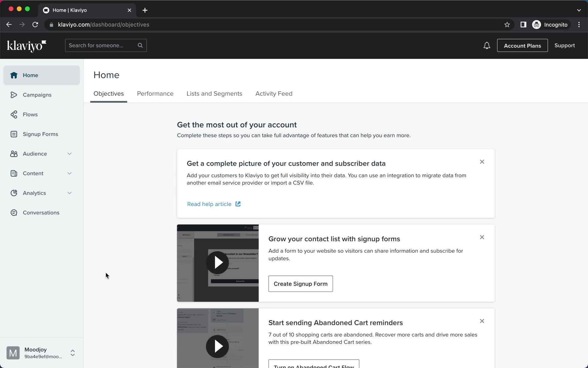Click the Content document icon
Viewport: 588px width, 368px height.
pos(14,173)
